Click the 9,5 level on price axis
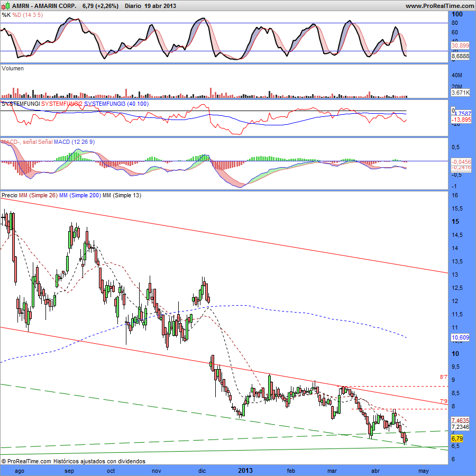 (456, 367)
